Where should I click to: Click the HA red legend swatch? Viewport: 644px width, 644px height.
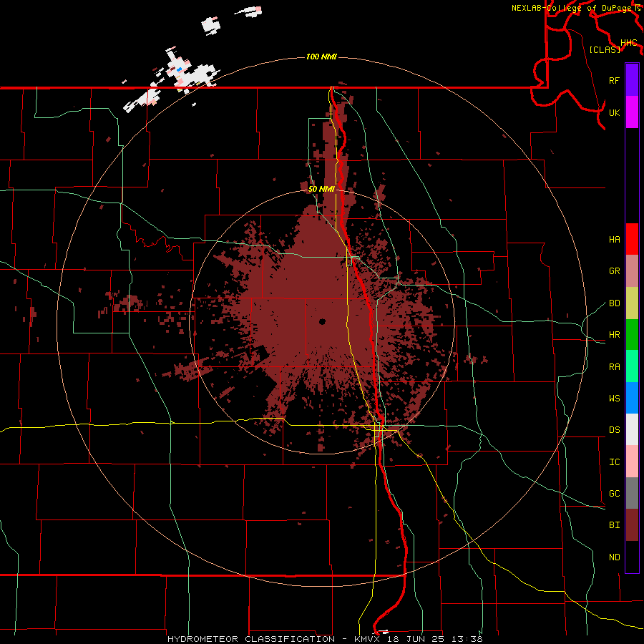pos(632,239)
